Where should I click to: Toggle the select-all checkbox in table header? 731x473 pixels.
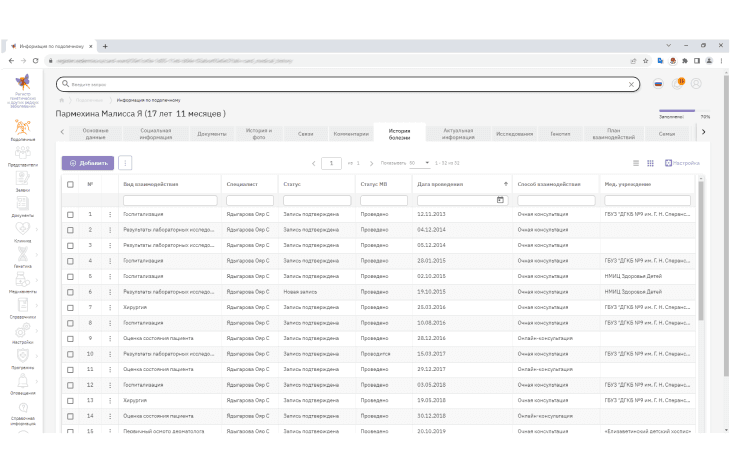pyautogui.click(x=70, y=184)
